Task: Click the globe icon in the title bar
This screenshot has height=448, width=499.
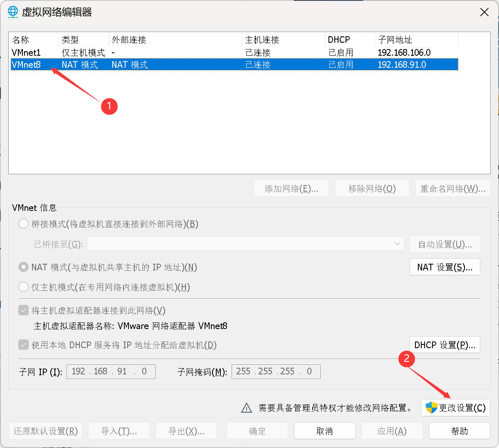Action: click(13, 12)
